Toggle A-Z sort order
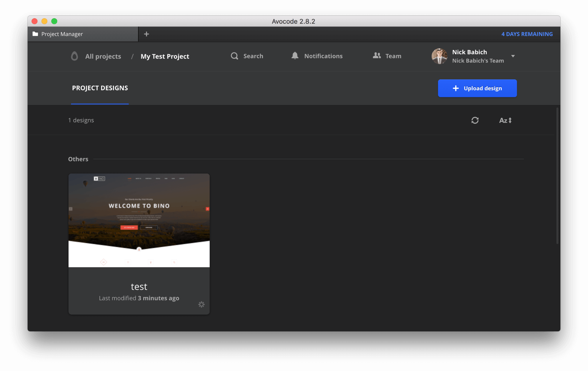Image resolution: width=588 pixels, height=371 pixels. click(x=505, y=120)
